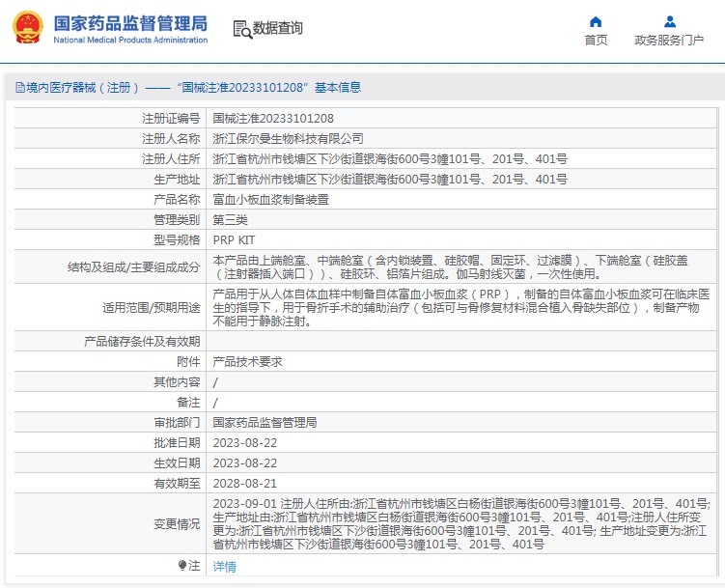Screen dimensions: 725x588
Task: Click the 第三类 management category value
Action: [230, 220]
